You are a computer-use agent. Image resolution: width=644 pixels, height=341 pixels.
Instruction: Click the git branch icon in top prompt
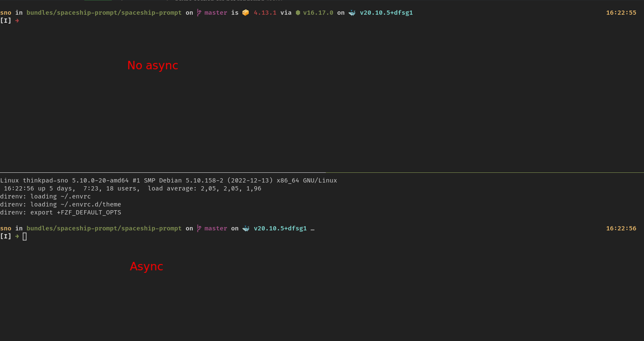[x=198, y=13]
